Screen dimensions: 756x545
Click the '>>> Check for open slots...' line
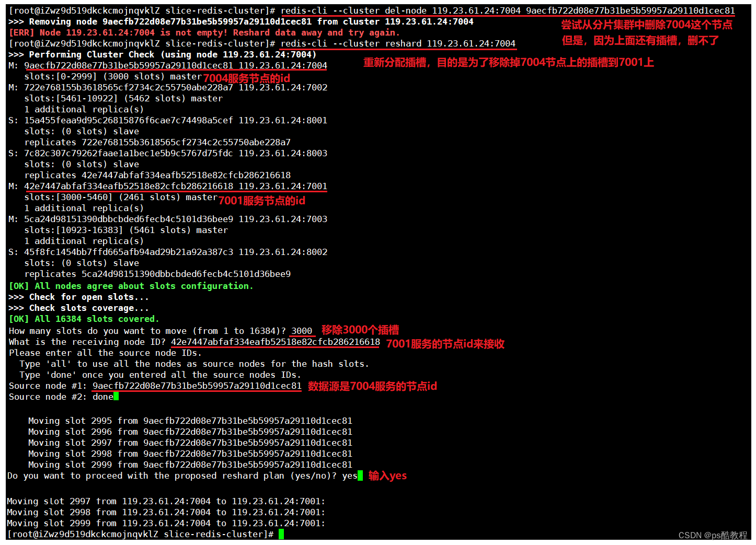click(79, 297)
